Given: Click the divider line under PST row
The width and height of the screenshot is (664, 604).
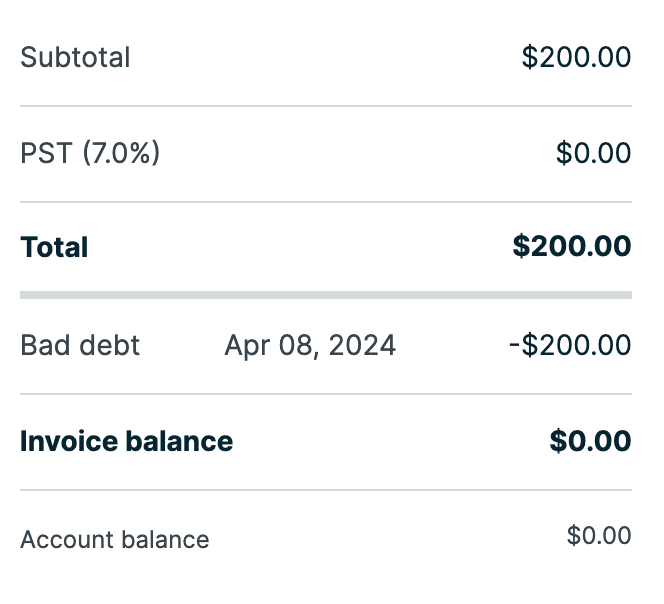Looking at the screenshot, I should (x=326, y=202).
